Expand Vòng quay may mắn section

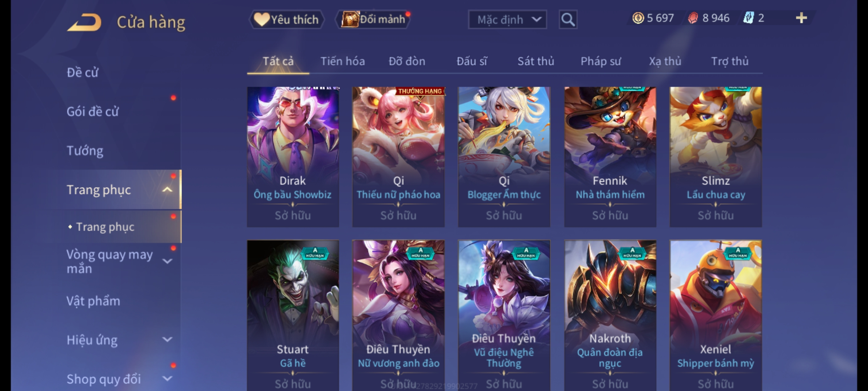pyautogui.click(x=167, y=261)
